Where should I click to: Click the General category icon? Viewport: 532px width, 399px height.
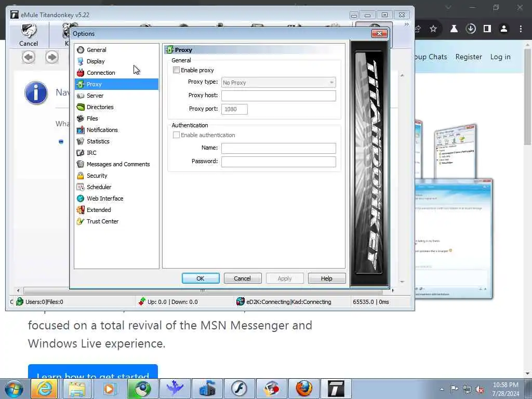tap(81, 50)
